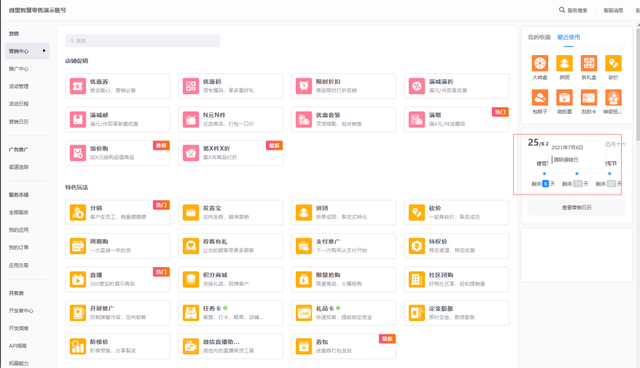Screen dimensions: 640x368
Task: Open the 分销 distribution card
Action: [118, 213]
